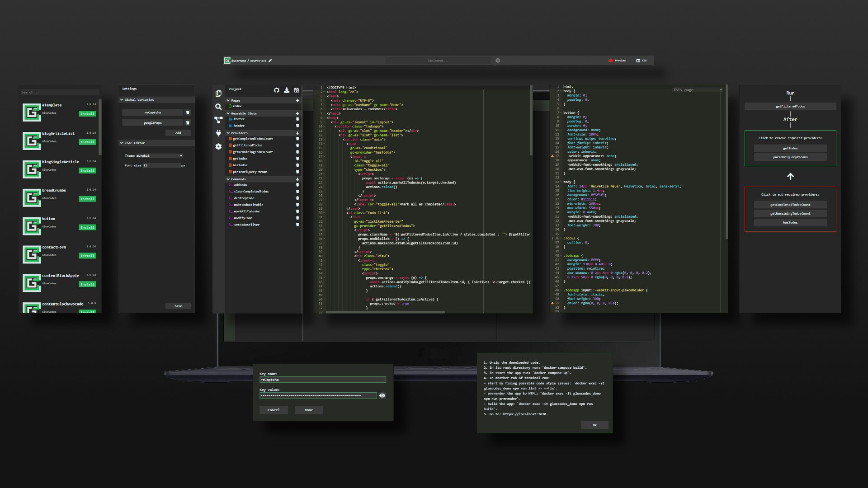Click the download project icon
Image resolution: width=868 pixels, height=488 pixels.
click(287, 90)
